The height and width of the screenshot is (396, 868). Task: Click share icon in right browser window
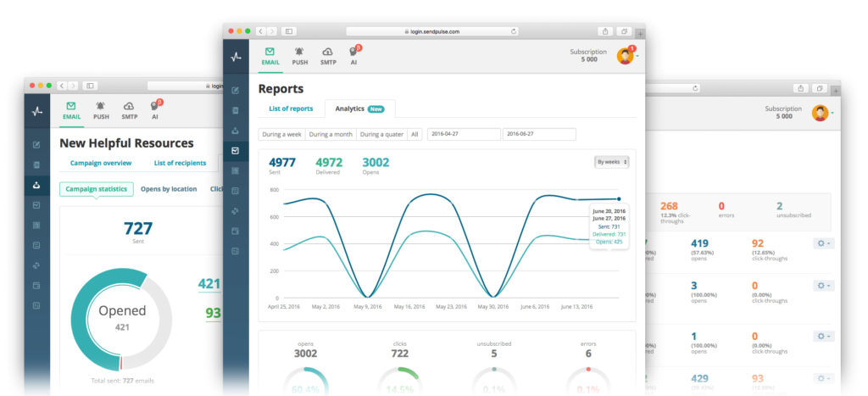(800, 88)
